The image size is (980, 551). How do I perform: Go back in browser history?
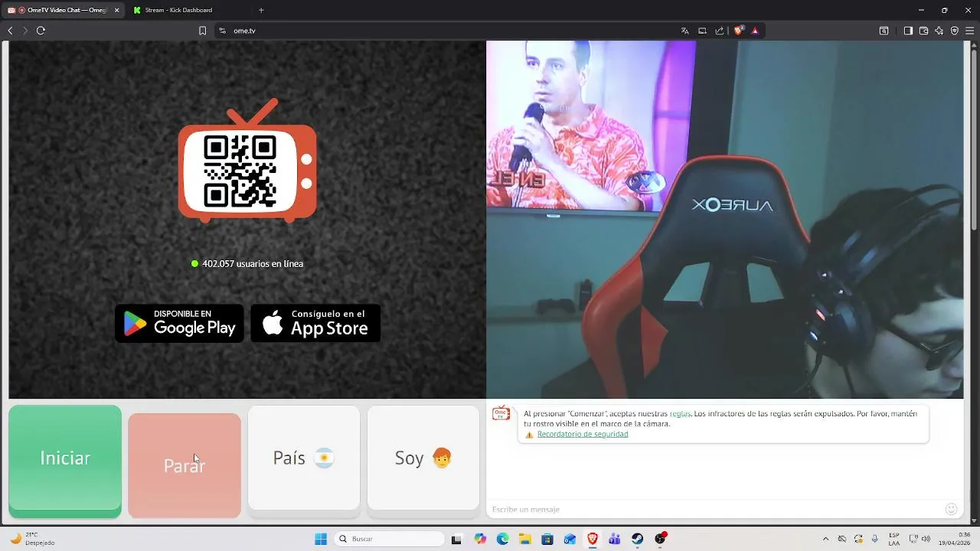click(x=10, y=31)
